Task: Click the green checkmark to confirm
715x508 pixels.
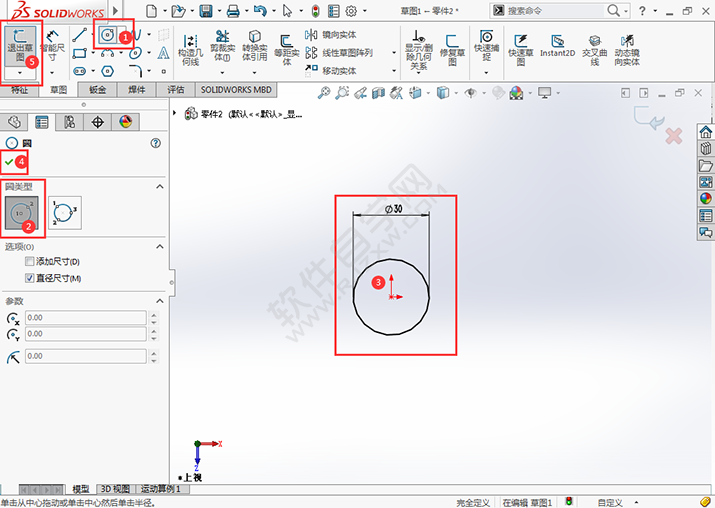Action: click(10, 161)
